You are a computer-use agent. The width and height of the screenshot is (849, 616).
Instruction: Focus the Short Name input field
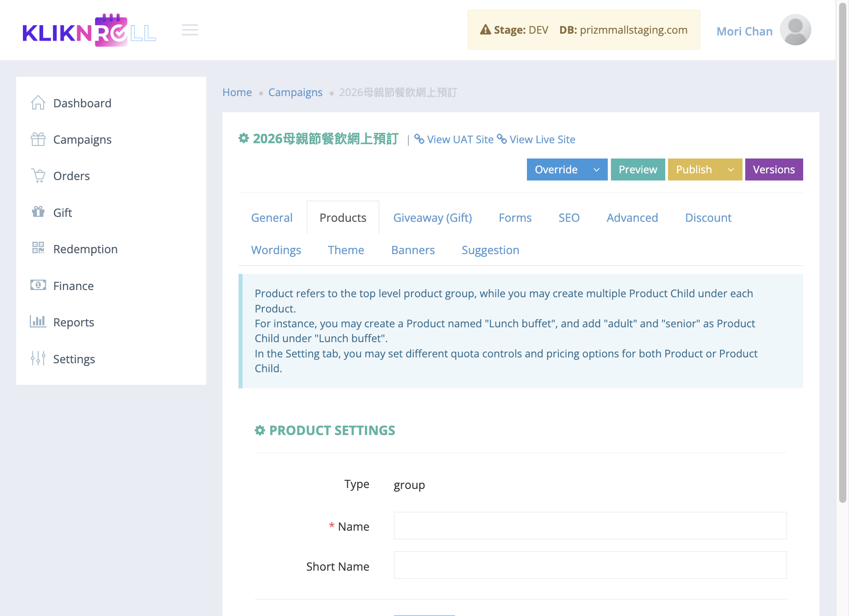pyautogui.click(x=590, y=565)
